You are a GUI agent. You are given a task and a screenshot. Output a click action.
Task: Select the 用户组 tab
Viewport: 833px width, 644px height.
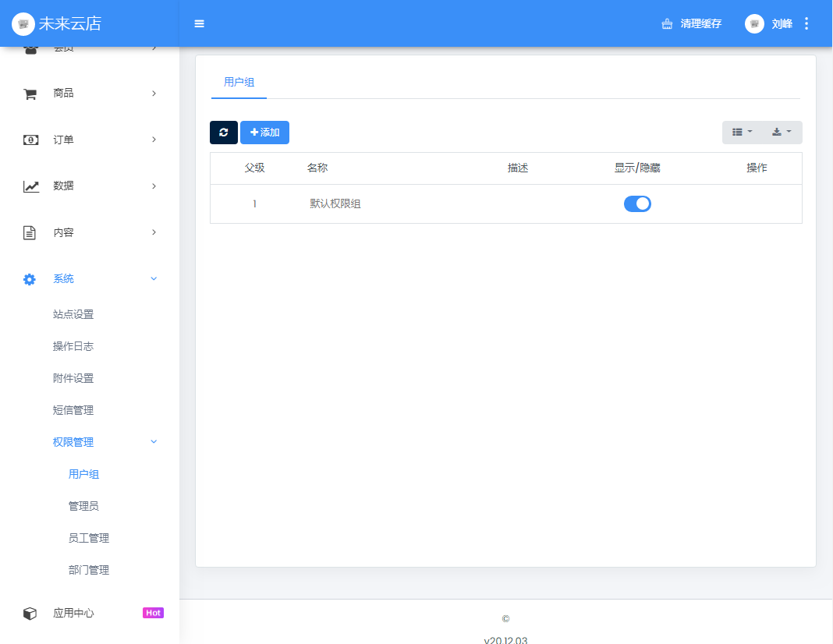pos(239,82)
